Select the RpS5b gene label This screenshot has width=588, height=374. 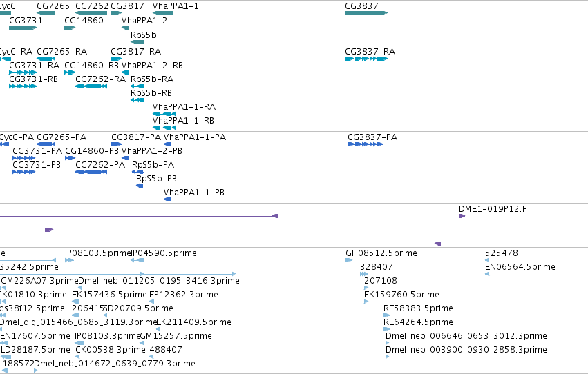(144, 35)
